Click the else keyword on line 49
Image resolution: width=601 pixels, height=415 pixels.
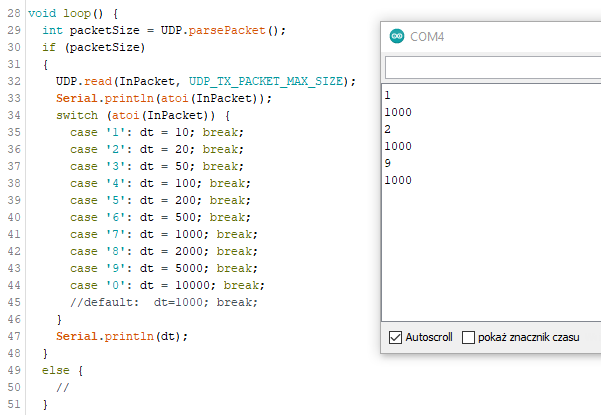(x=56, y=371)
